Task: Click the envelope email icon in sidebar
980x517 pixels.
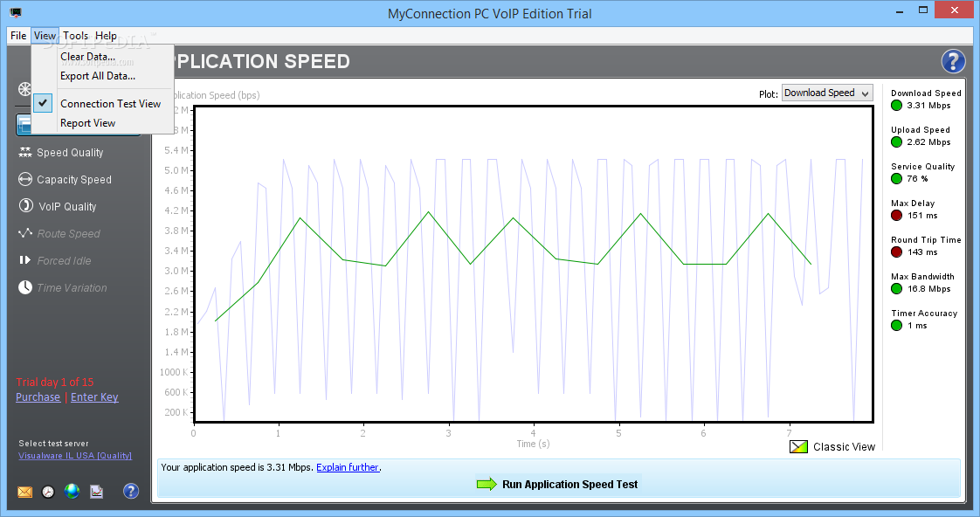Action: click(25, 492)
